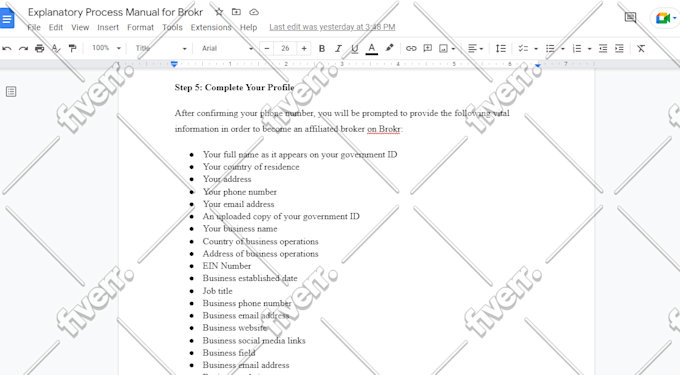The height and width of the screenshot is (375, 680).
Task: Click Business social media links bullet
Action: [254, 340]
